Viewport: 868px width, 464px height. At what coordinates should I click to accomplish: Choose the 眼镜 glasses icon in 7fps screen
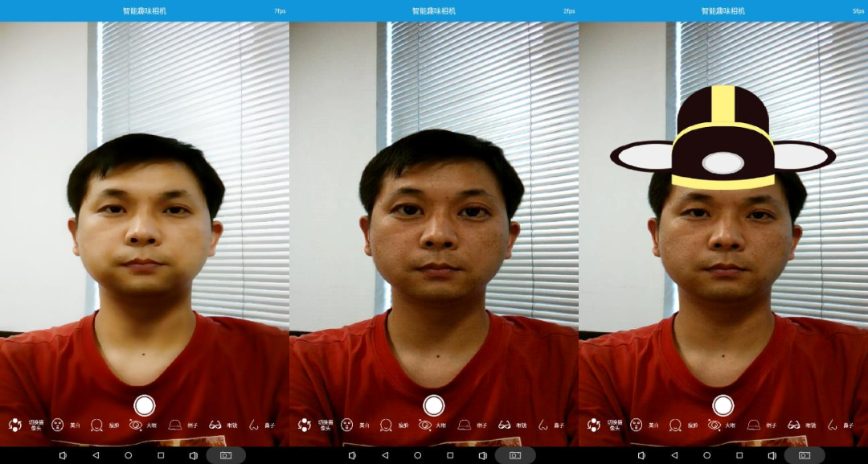[215, 425]
